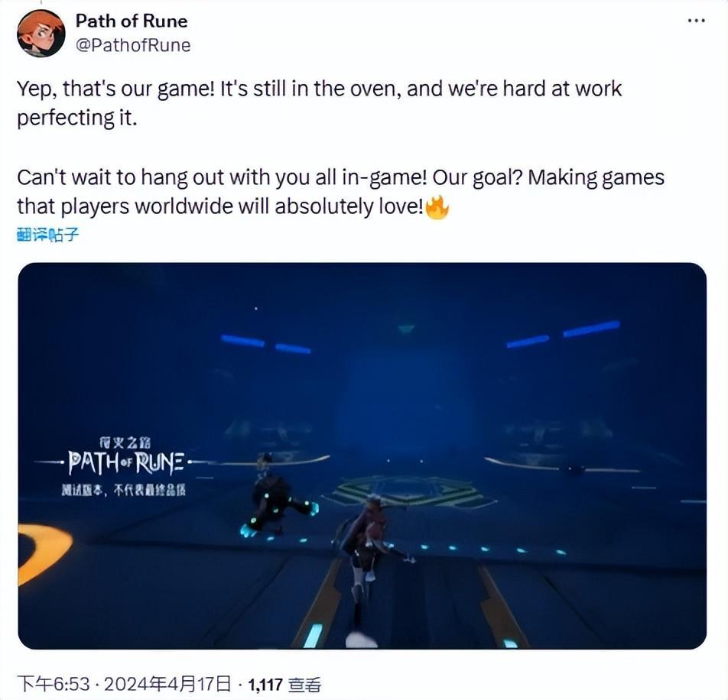Click the blue light bars at upper right
This screenshot has width=728, height=700.
coord(563,335)
